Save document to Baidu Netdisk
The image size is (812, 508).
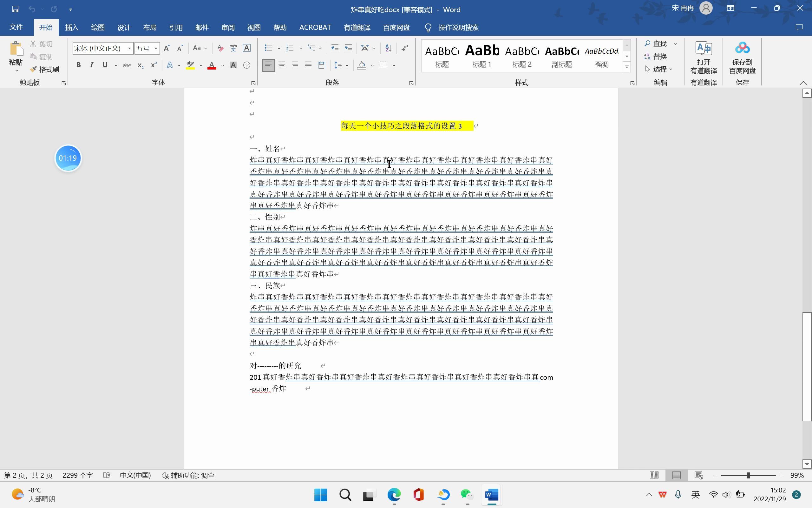click(742, 57)
